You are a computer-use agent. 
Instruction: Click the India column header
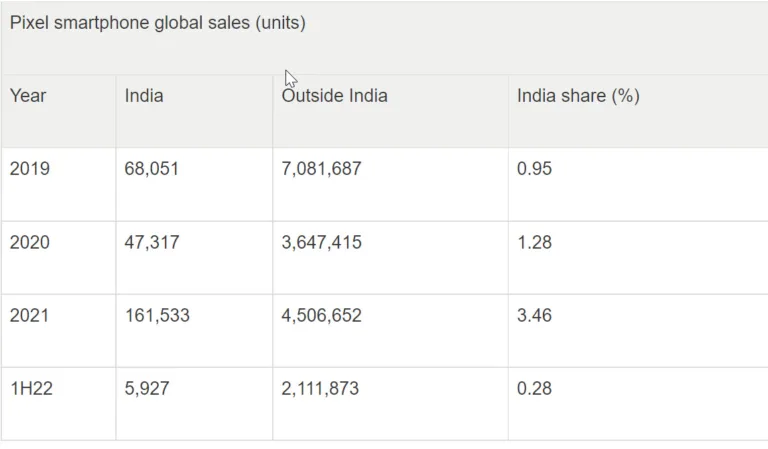coord(144,95)
